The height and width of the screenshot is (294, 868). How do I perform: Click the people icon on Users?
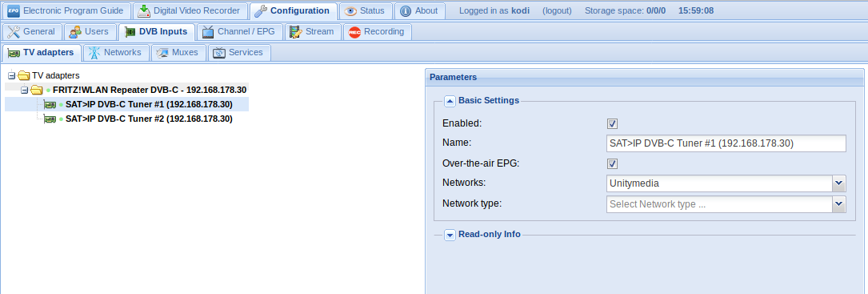[75, 32]
